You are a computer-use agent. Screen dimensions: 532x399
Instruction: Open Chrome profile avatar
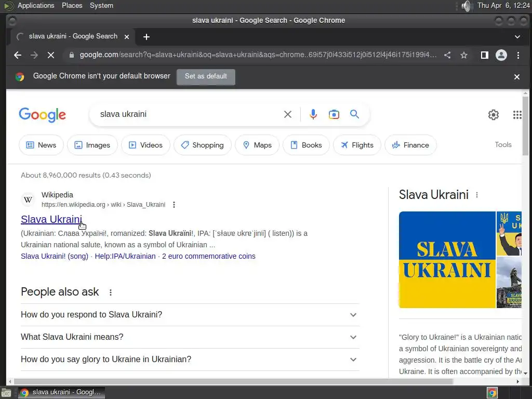[x=501, y=55]
